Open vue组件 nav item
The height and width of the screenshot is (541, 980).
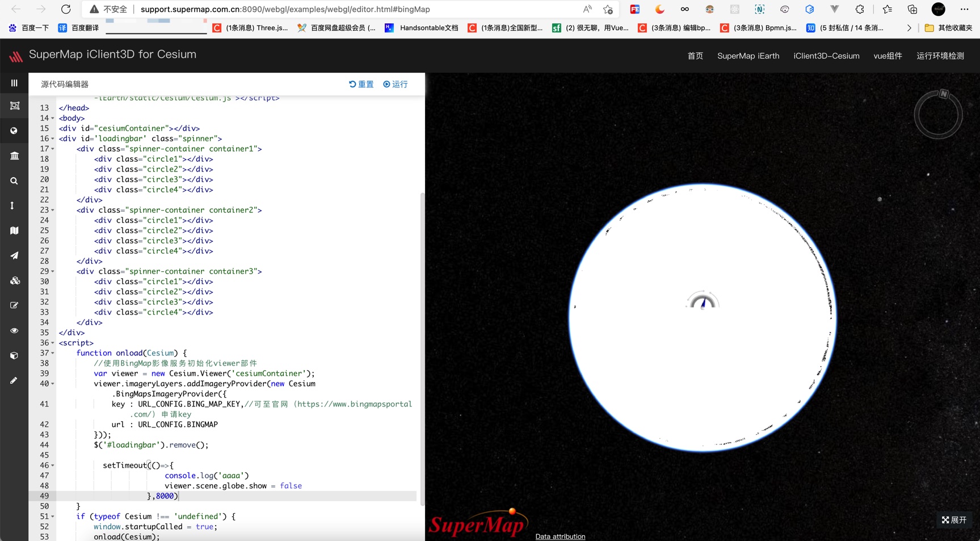pos(888,56)
